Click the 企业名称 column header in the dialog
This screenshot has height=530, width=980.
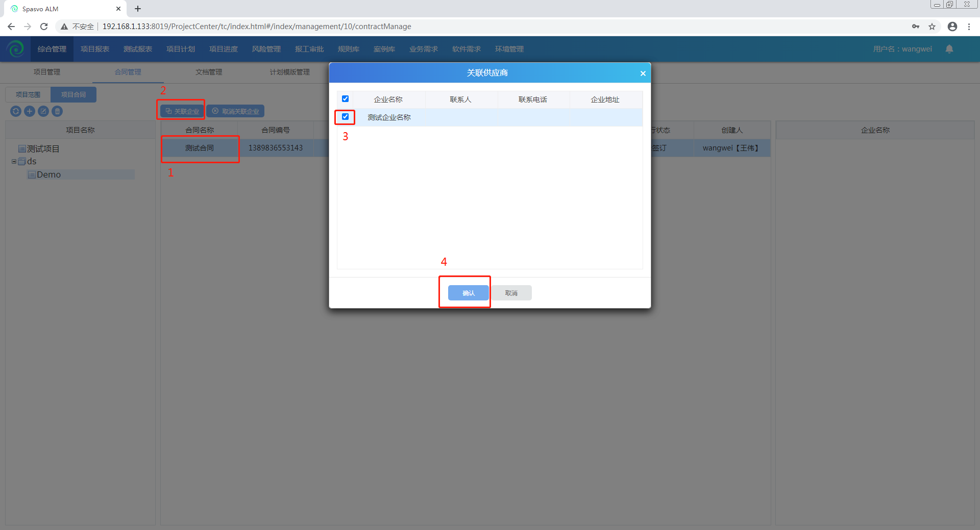(x=388, y=99)
